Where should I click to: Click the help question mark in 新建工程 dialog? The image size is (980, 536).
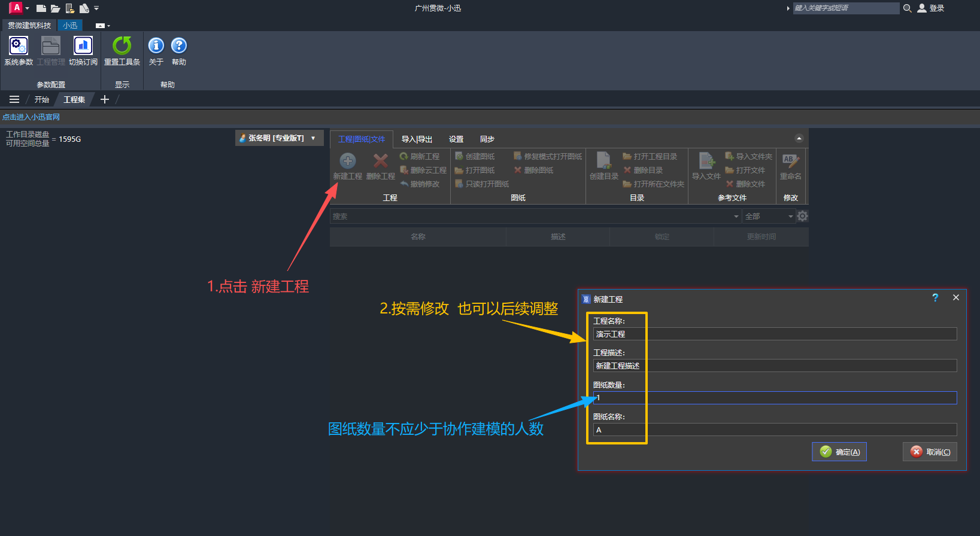pyautogui.click(x=935, y=297)
